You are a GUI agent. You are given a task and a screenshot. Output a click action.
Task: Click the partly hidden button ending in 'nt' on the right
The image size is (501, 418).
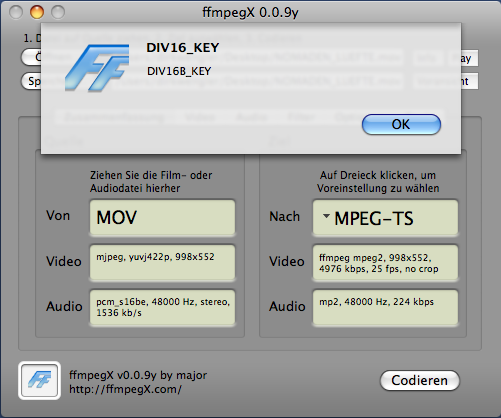[x=470, y=81]
